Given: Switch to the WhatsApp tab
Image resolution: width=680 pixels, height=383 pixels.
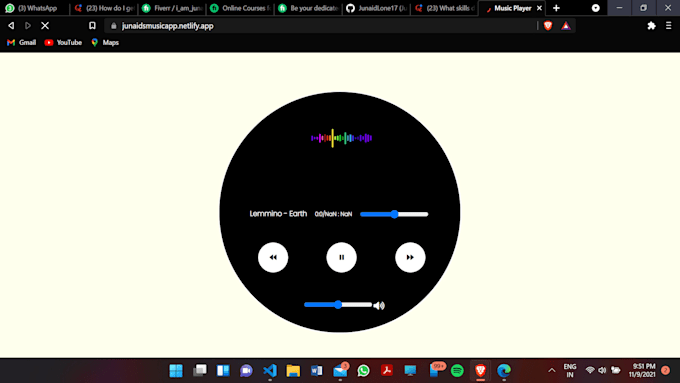Looking at the screenshot, I should 34,8.
